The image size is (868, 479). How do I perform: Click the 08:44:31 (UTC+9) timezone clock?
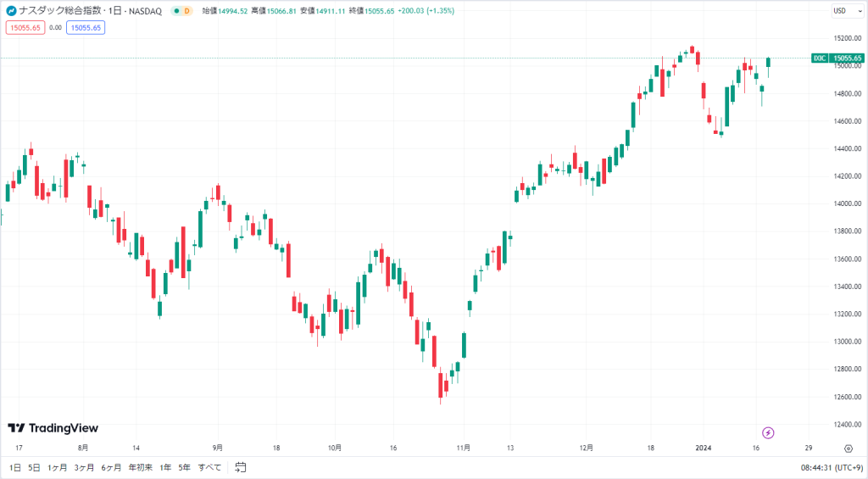[x=832, y=467]
